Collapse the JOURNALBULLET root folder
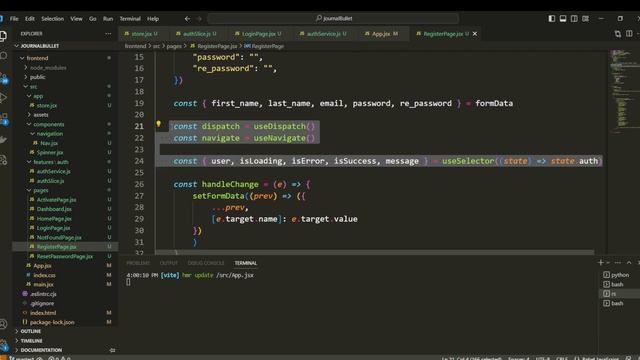This screenshot has width=640, height=360. point(17,46)
